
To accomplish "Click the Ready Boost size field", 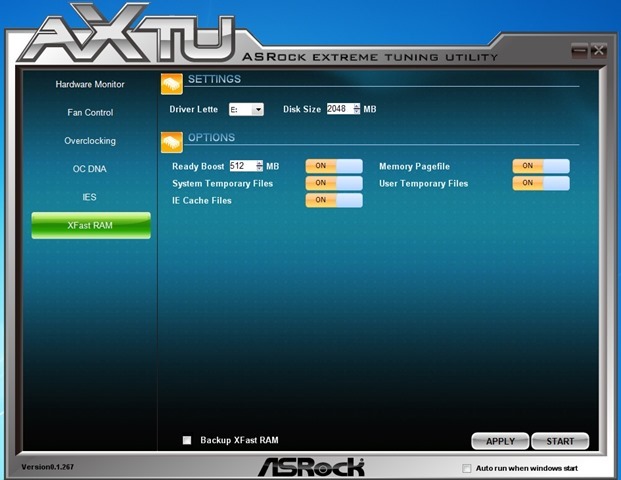I will (x=243, y=166).
